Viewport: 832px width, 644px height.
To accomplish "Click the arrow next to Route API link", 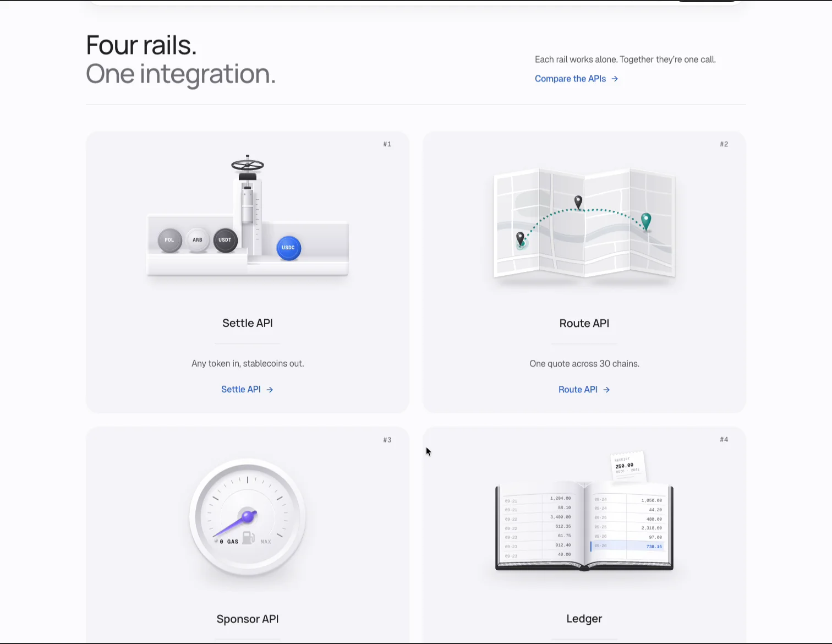I will tap(606, 389).
